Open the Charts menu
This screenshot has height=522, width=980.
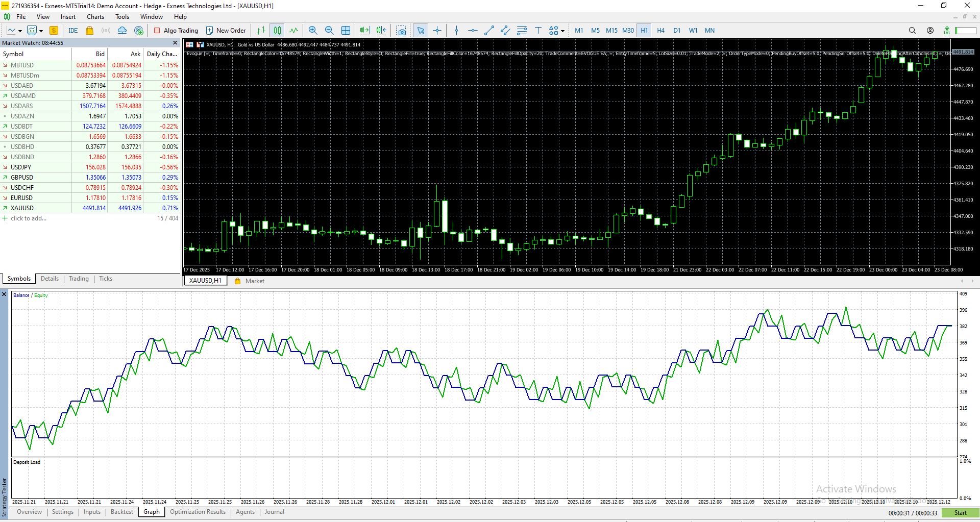point(95,16)
